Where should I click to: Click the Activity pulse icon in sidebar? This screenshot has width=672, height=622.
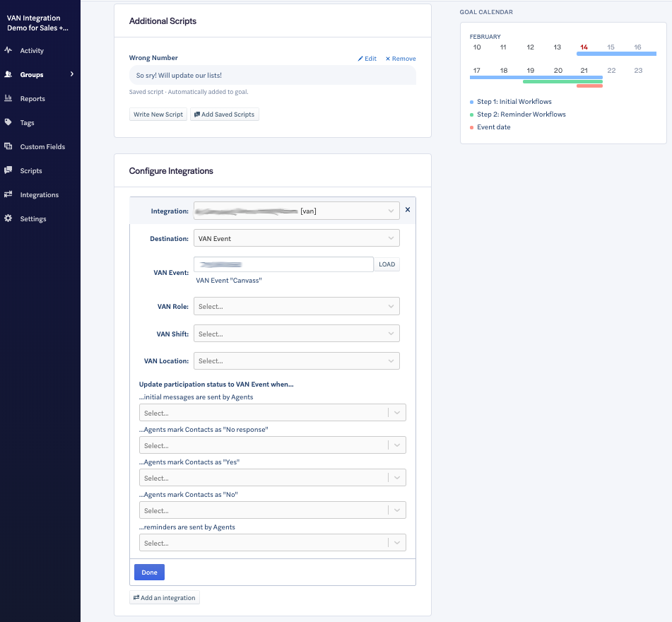8,50
